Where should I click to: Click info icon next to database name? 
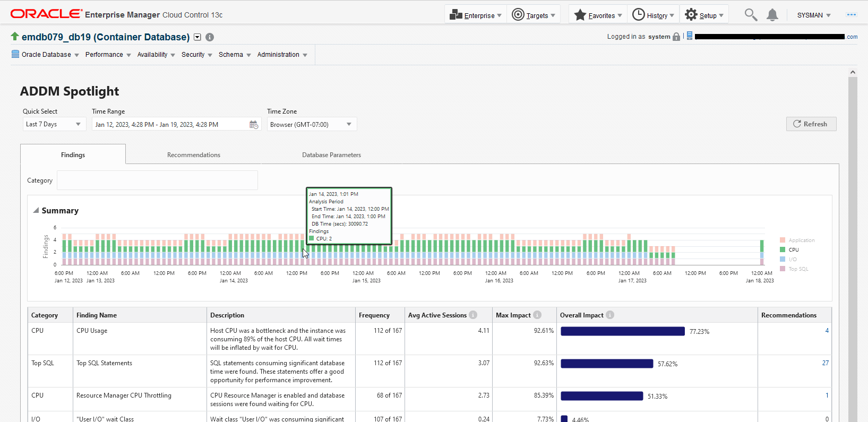[210, 37]
